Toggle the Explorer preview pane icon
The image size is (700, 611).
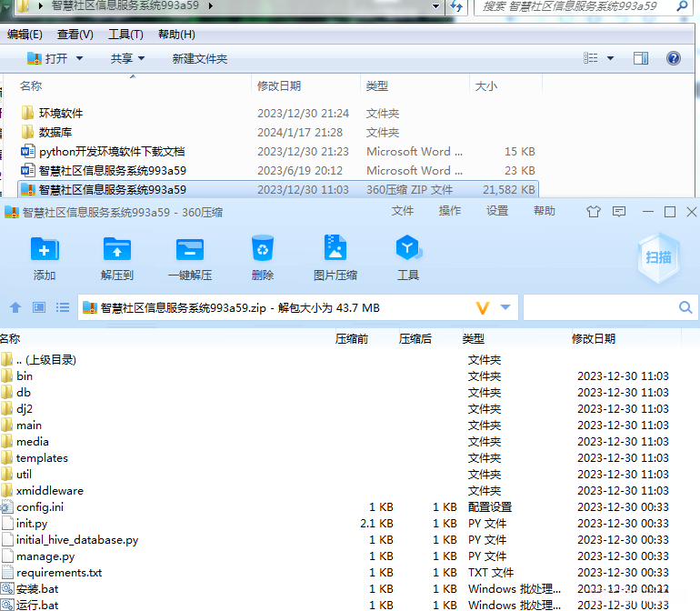[x=641, y=58]
